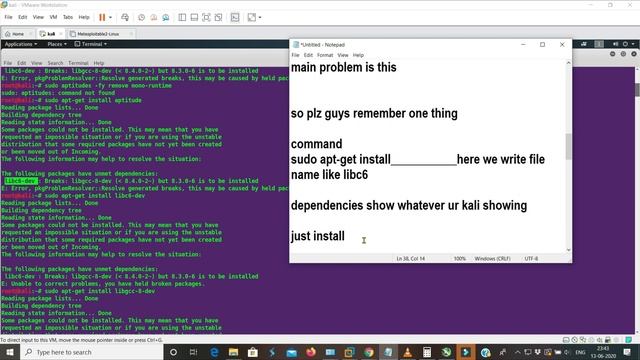Open the Notepad File menu
640x360 pixels.
(296, 55)
